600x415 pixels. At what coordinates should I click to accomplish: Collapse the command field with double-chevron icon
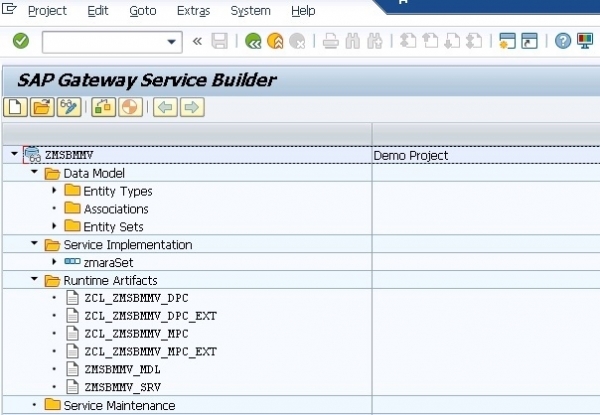[197, 41]
